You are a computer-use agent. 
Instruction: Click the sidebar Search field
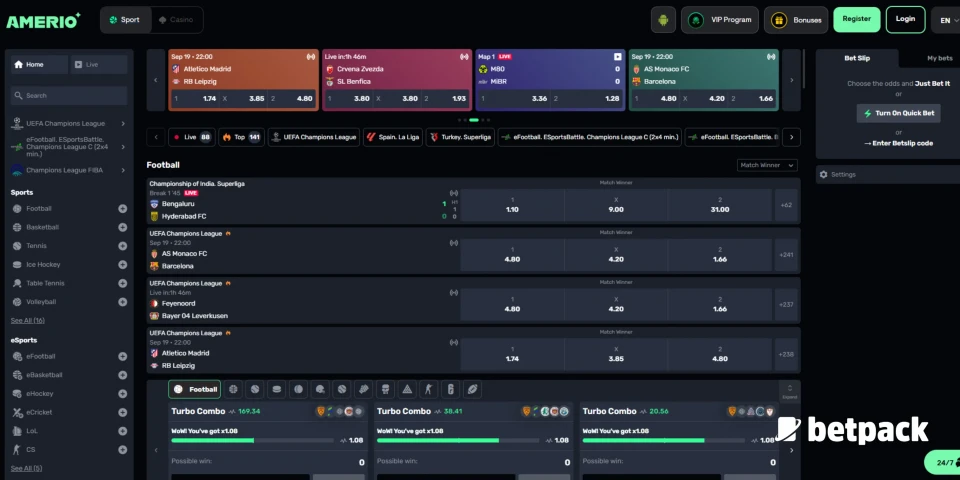70,96
